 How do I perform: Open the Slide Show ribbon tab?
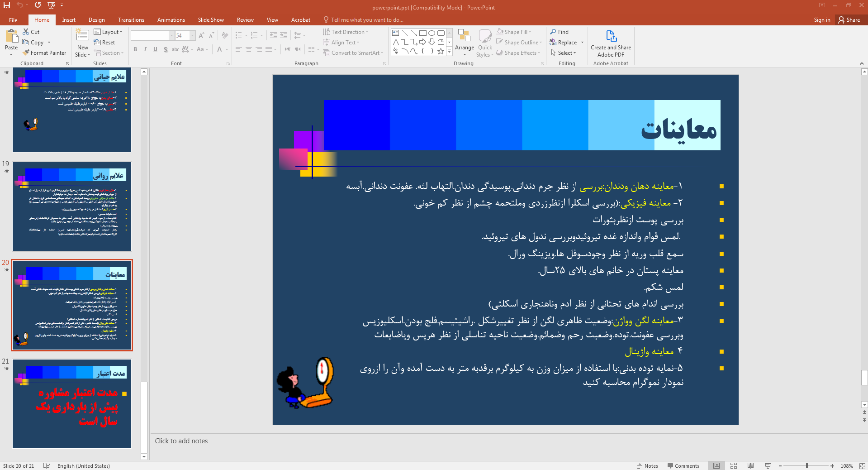click(210, 19)
